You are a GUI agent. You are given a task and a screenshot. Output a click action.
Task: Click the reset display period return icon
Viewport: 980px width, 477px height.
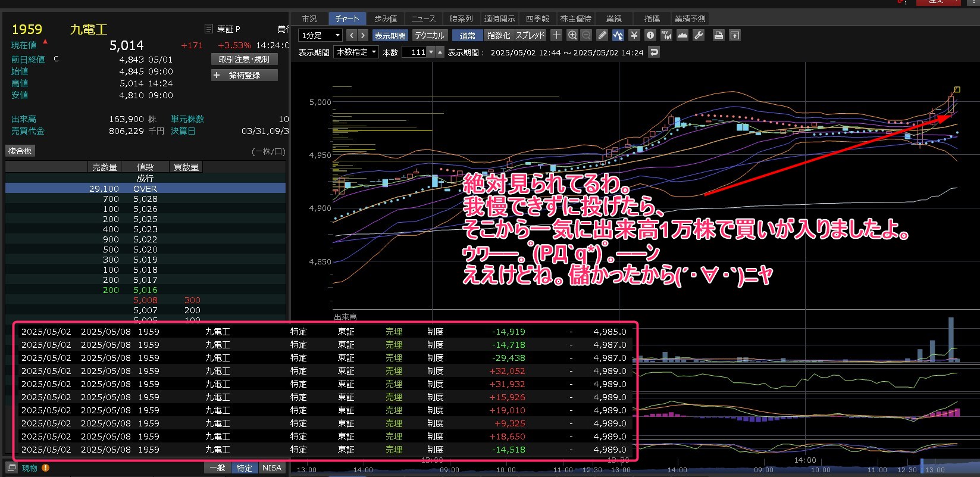coord(654,52)
